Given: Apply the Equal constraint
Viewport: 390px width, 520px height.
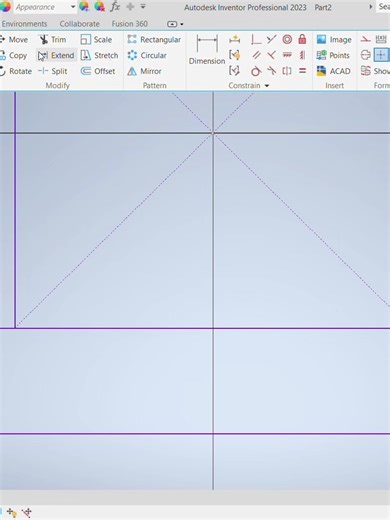Looking at the screenshot, I should point(302,71).
